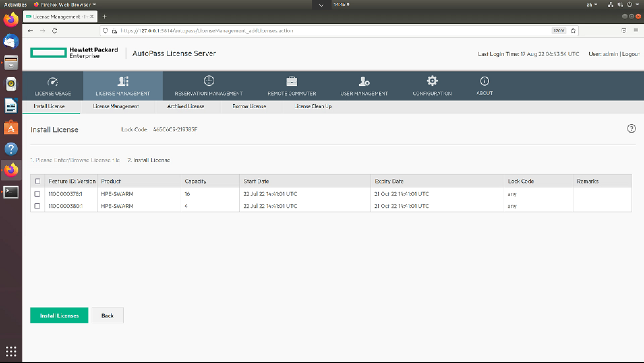Viewport: 644px width, 363px height.
Task: Open the About info icon
Action: coord(484,81)
